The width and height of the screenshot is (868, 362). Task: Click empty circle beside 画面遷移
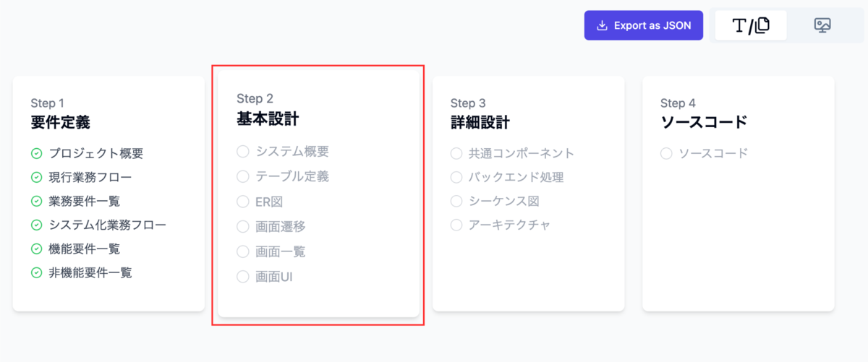tap(243, 226)
